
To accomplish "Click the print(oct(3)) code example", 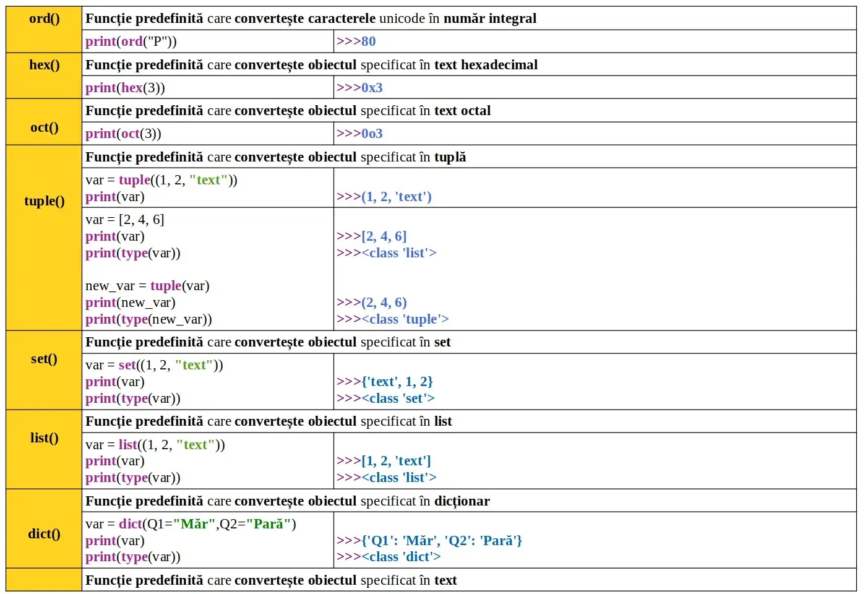I will (123, 134).
